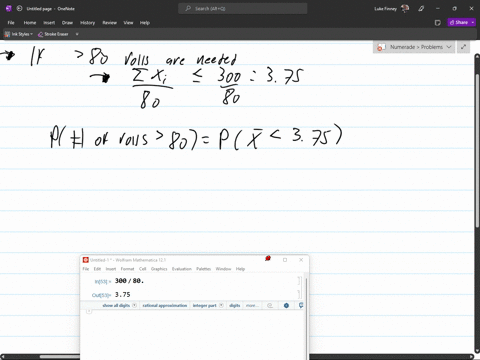The height and width of the screenshot is (360, 480).
Task: Open the Mathematica Insert menu
Action: (x=111, y=269)
